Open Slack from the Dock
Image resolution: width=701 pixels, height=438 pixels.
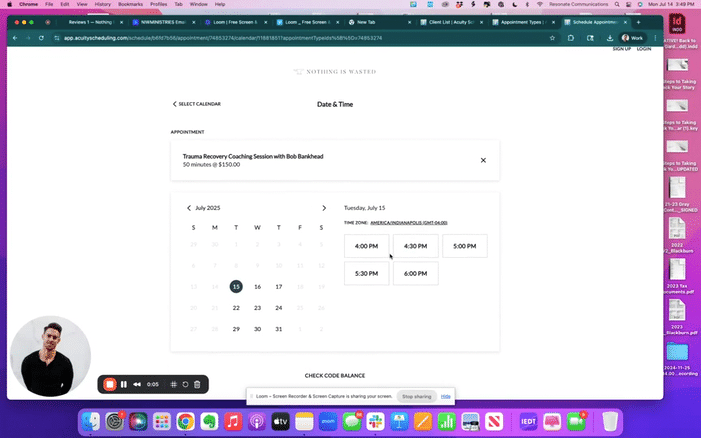376,421
